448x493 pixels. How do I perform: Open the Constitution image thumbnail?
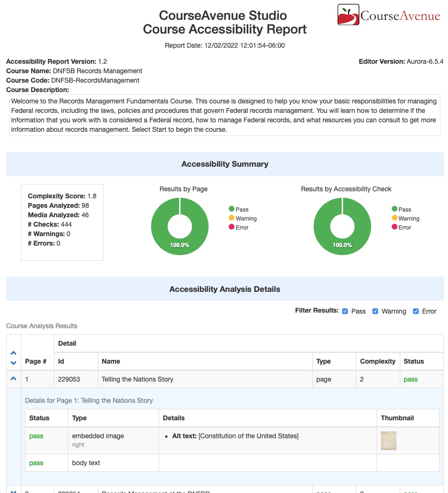pos(388,441)
